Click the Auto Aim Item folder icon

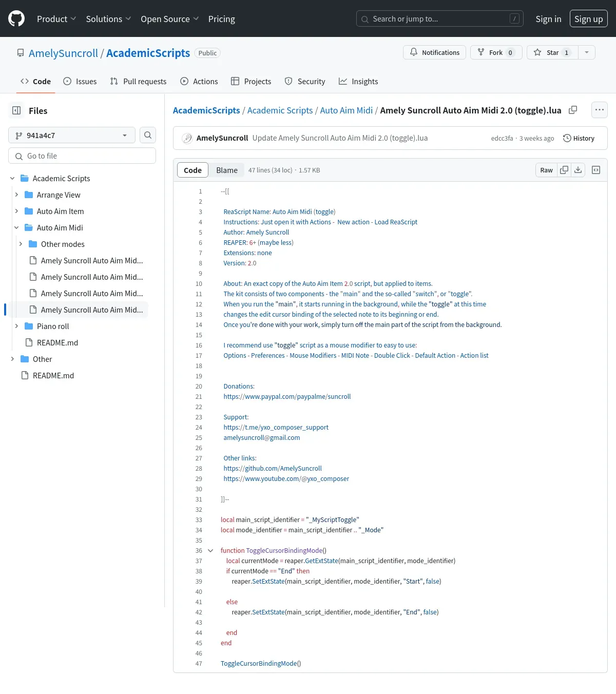29,211
